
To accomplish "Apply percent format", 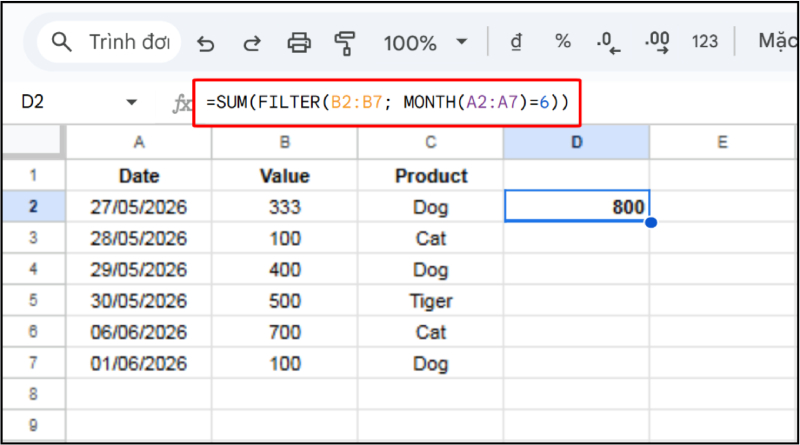I will 563,42.
